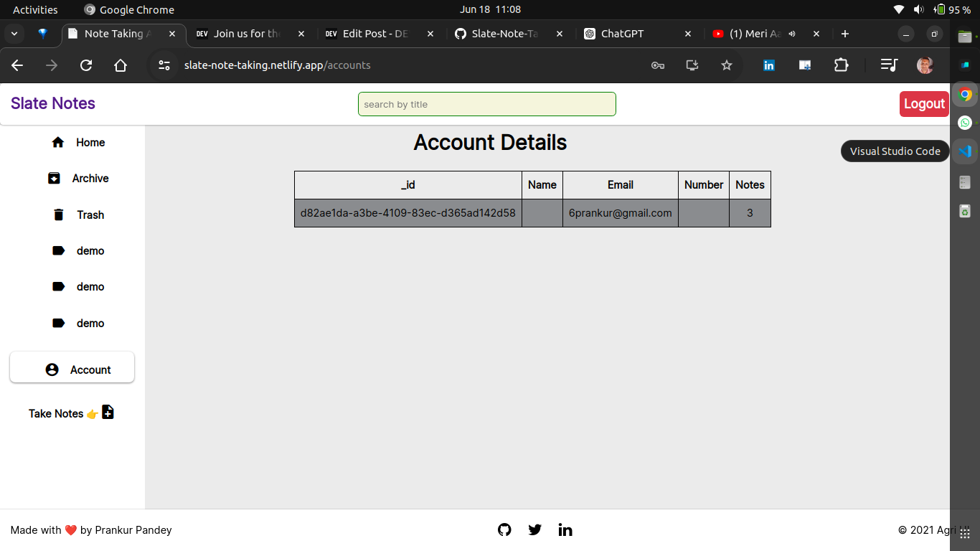The image size is (980, 551).
Task: Click the Notes column header
Action: click(750, 185)
